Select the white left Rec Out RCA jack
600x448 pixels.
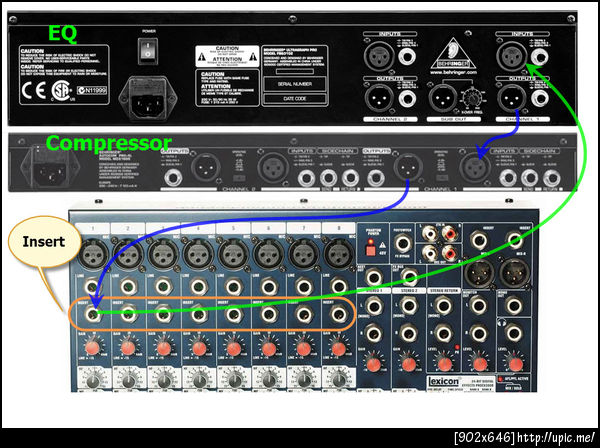pos(429,253)
